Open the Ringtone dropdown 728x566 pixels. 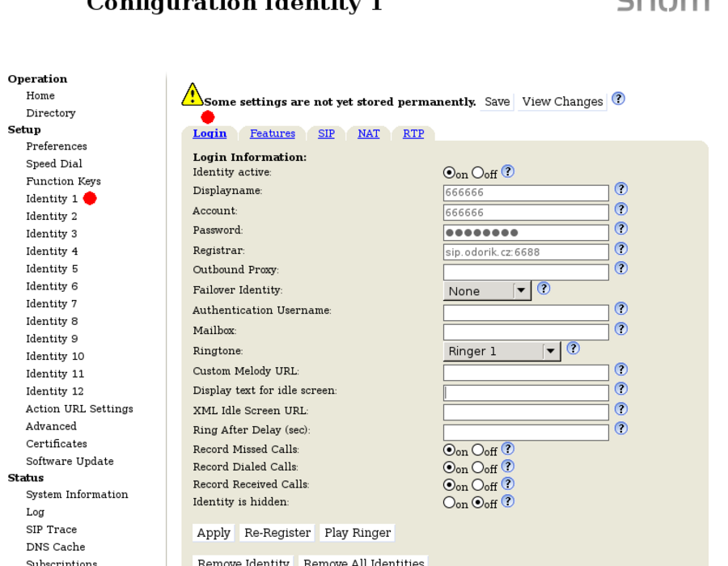(x=502, y=351)
